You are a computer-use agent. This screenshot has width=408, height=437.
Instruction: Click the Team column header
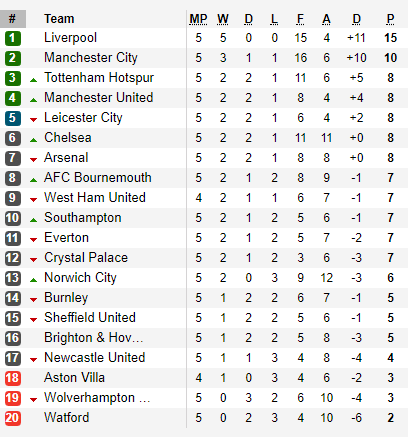[59, 19]
